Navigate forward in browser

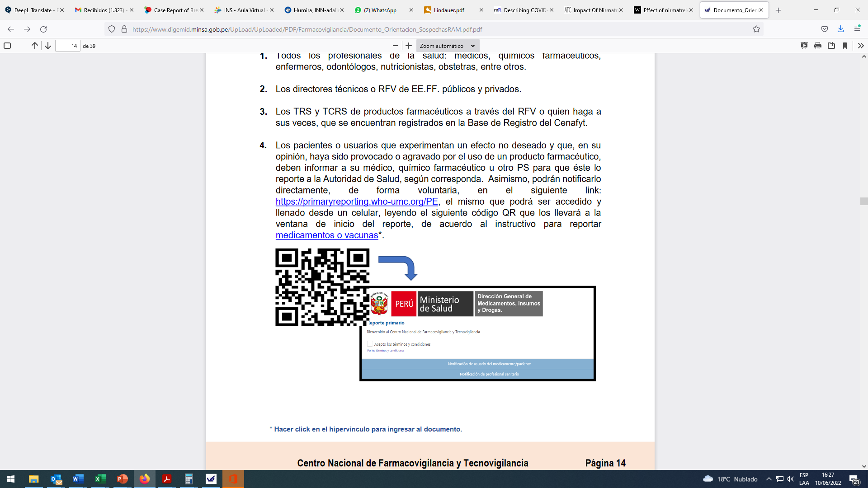tap(27, 29)
